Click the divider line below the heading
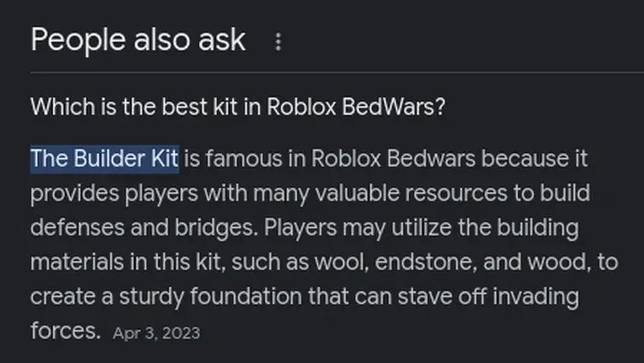The height and width of the screenshot is (363, 644). [x=337, y=73]
